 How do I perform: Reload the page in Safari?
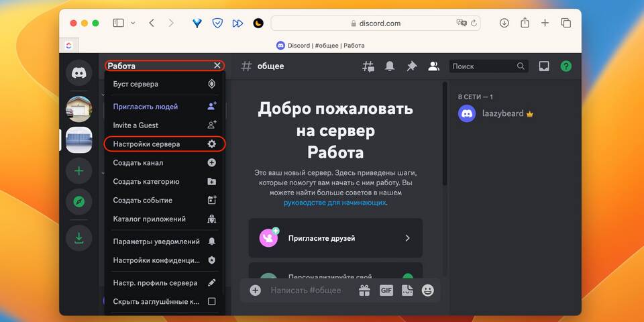tap(474, 23)
